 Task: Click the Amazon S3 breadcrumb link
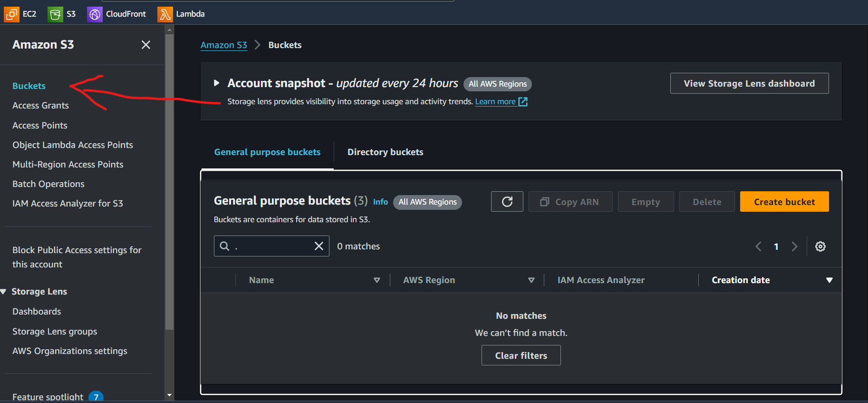(224, 45)
